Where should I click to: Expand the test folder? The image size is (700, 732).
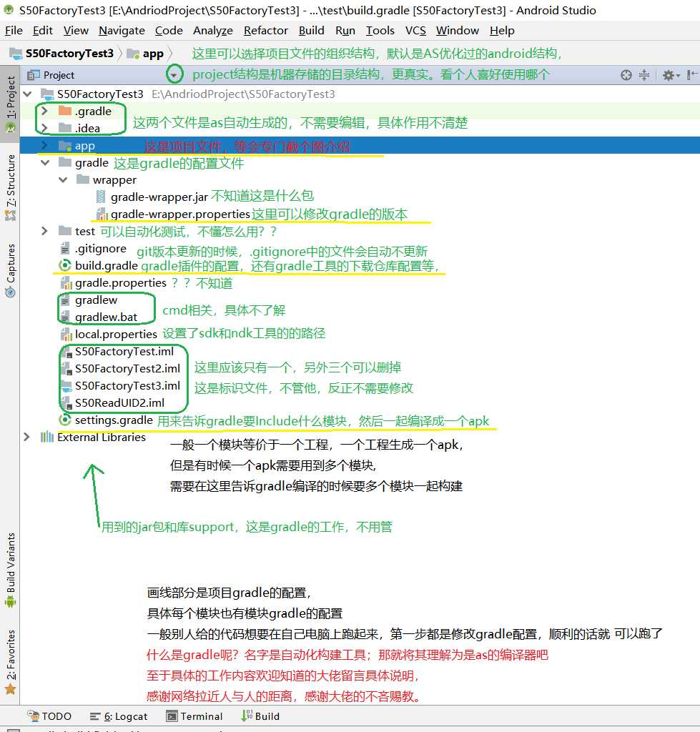[44, 231]
